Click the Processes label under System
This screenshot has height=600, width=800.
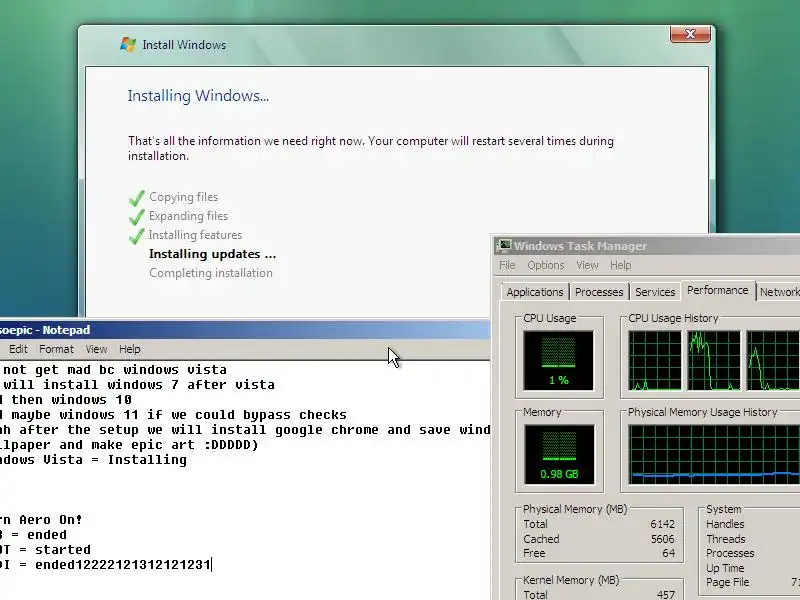(730, 553)
